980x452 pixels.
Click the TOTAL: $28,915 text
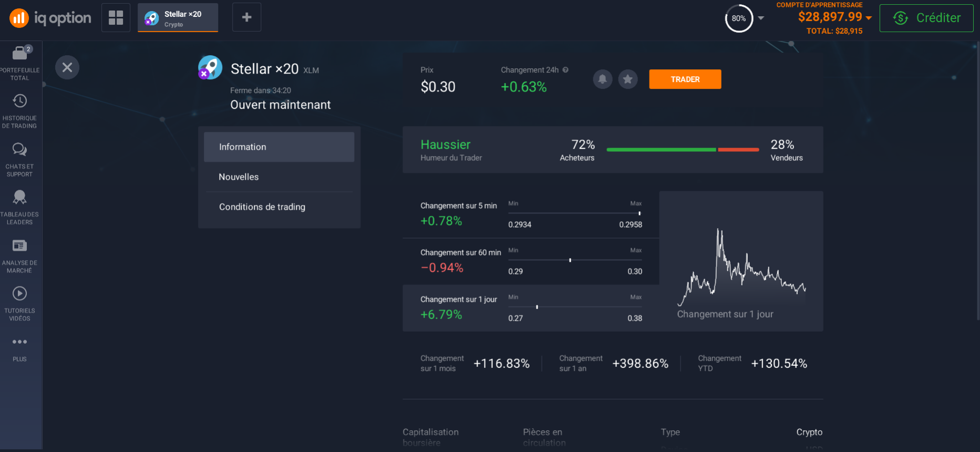tap(834, 31)
